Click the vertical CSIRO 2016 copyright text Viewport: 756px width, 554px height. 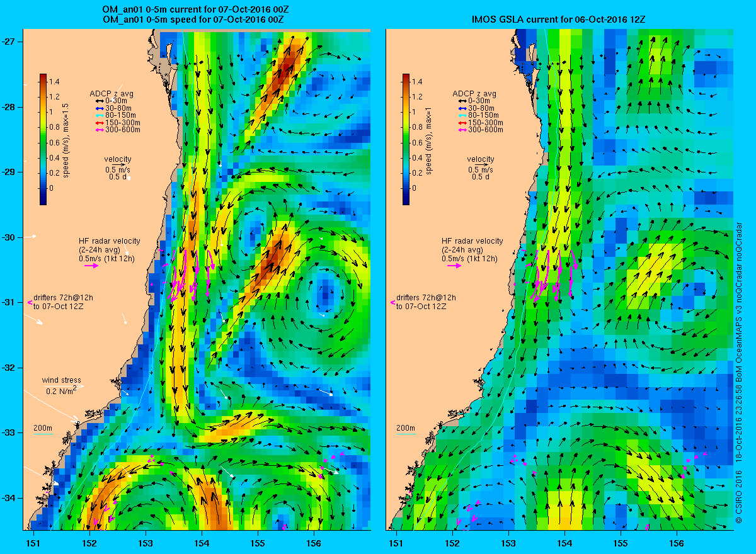click(x=738, y=372)
